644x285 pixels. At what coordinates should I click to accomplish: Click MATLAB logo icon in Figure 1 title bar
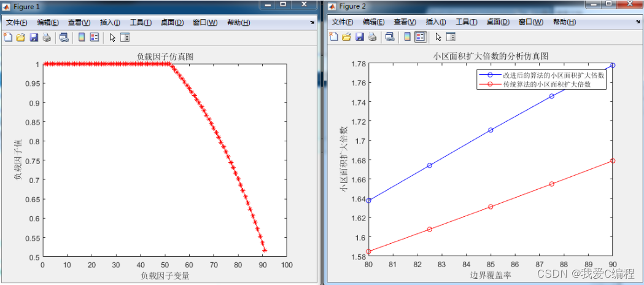pyautogui.click(x=7, y=6)
